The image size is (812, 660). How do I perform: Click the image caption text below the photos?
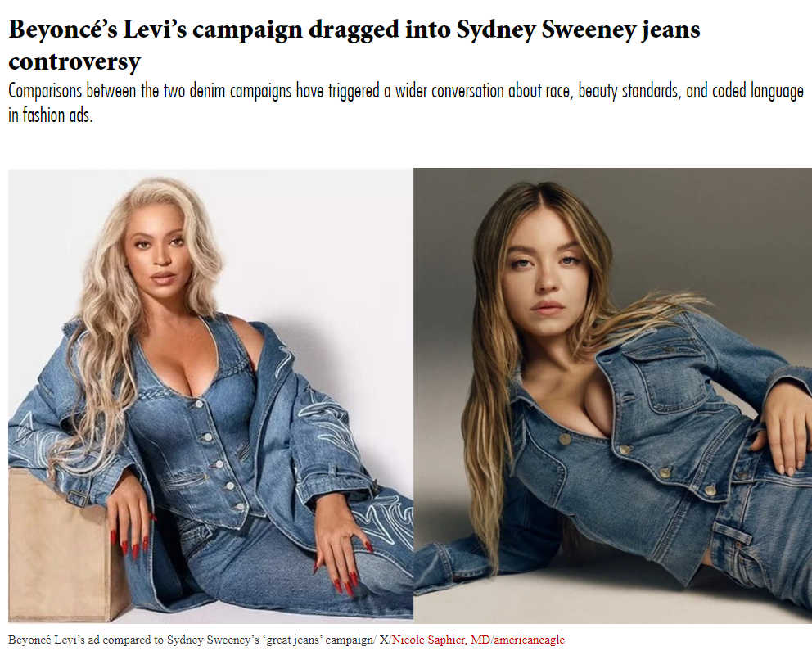point(286,640)
